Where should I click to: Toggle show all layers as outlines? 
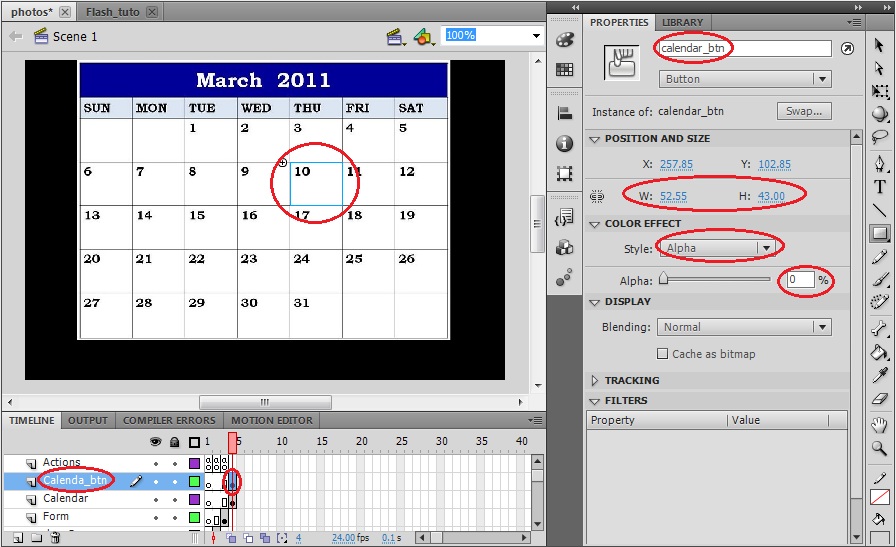(x=194, y=442)
